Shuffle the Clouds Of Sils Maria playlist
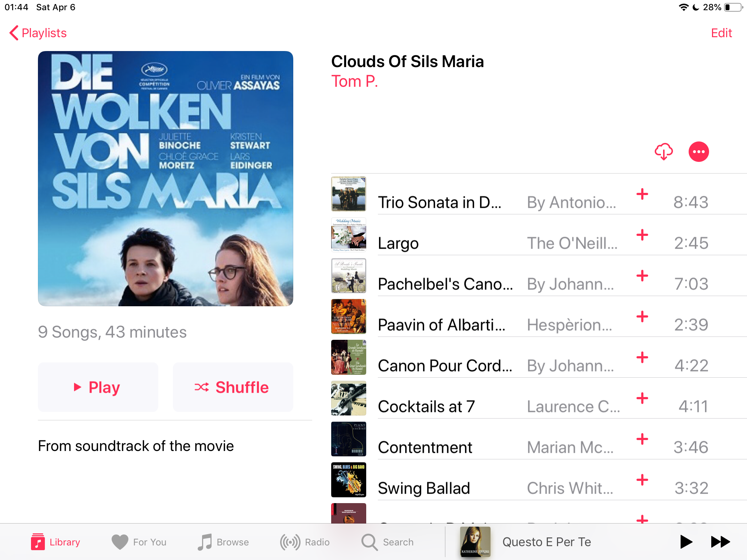This screenshot has width=747, height=560. (233, 387)
